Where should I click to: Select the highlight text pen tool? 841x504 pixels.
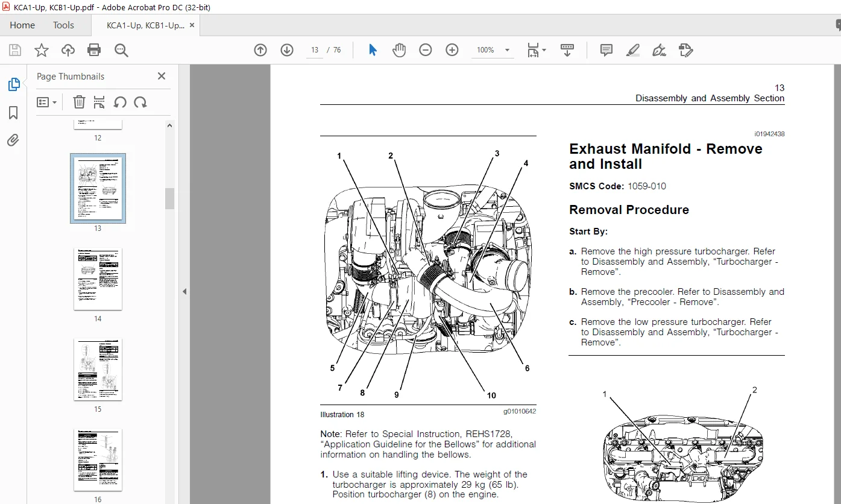(x=633, y=50)
